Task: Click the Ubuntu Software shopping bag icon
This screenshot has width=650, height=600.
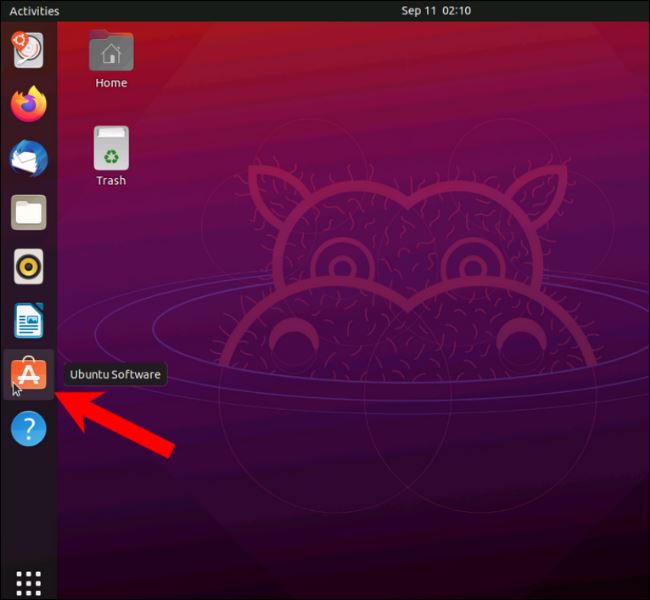Action: click(x=28, y=375)
